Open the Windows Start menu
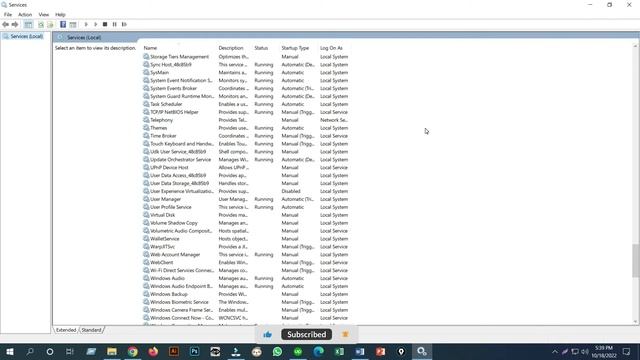Image resolution: width=640 pixels, height=360 pixels. (x=9, y=351)
